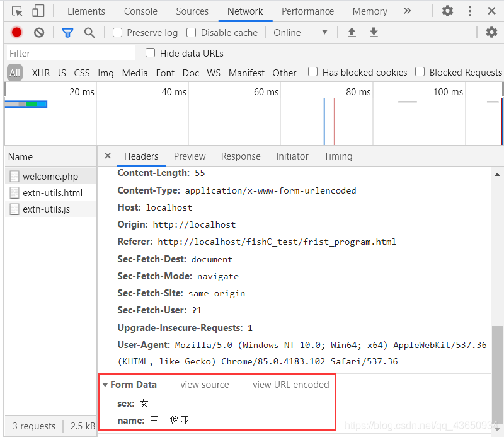Click the Filter text input

(71, 53)
